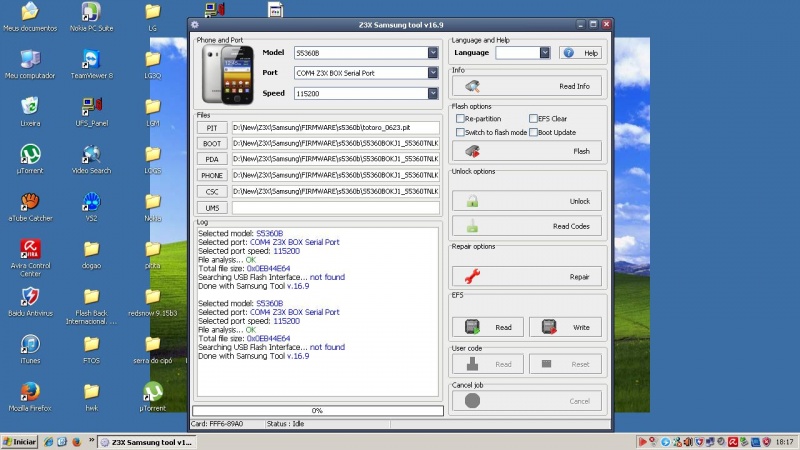
Task: Expand the Port dropdown
Action: coord(433,73)
